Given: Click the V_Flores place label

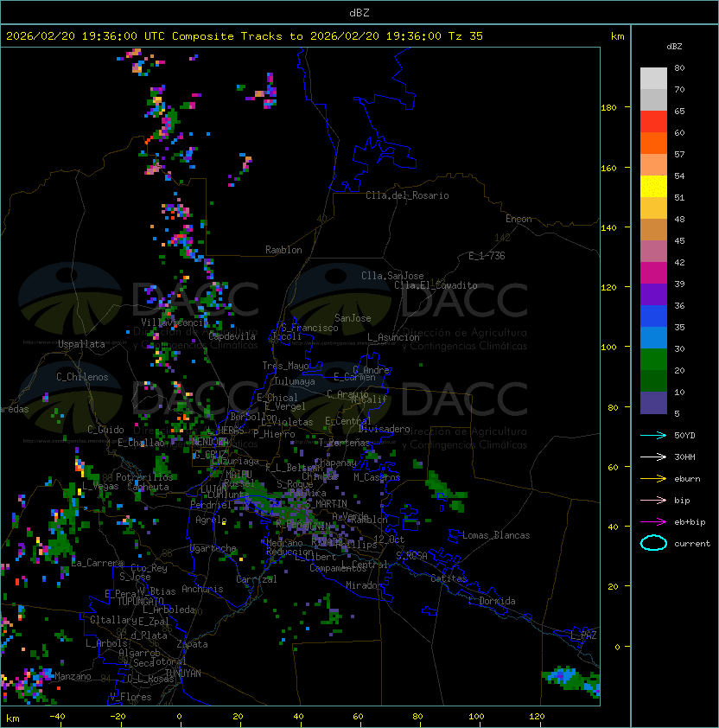Looking at the screenshot, I should pyautogui.click(x=130, y=697).
